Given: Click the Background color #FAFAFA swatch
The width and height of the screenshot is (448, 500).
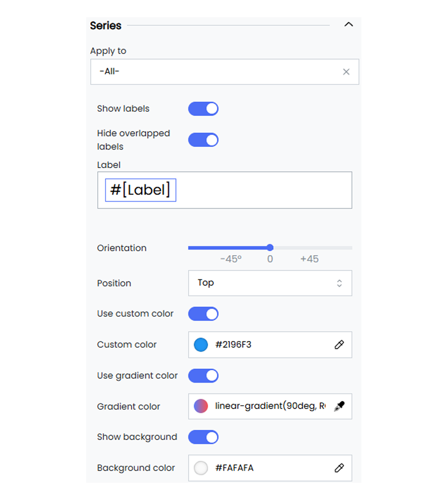Looking at the screenshot, I should point(201,468).
